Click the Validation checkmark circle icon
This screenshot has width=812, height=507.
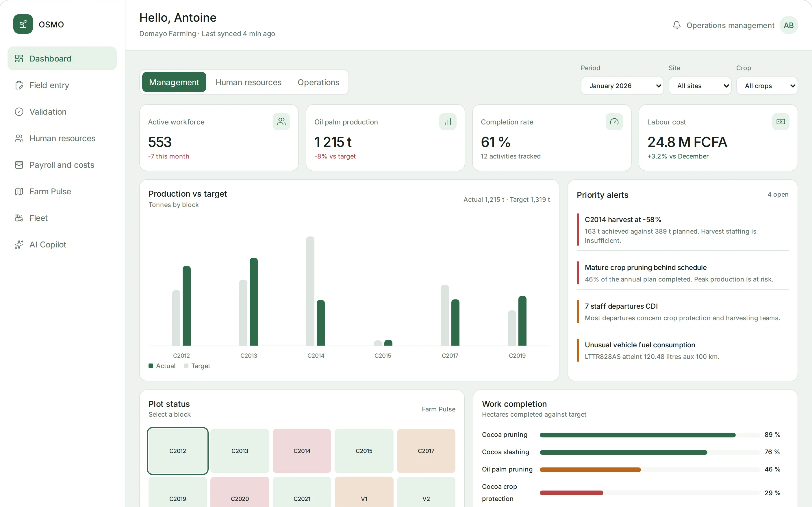(x=19, y=112)
